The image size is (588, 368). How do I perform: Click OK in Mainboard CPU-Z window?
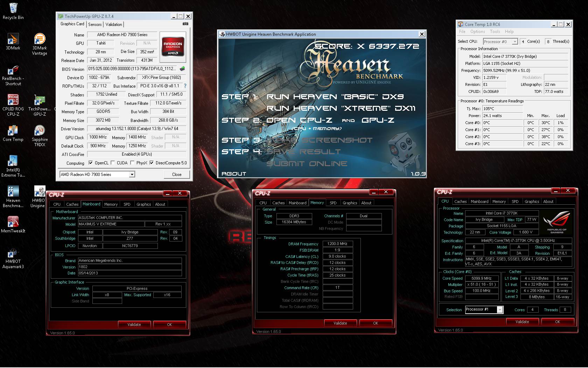(x=169, y=325)
